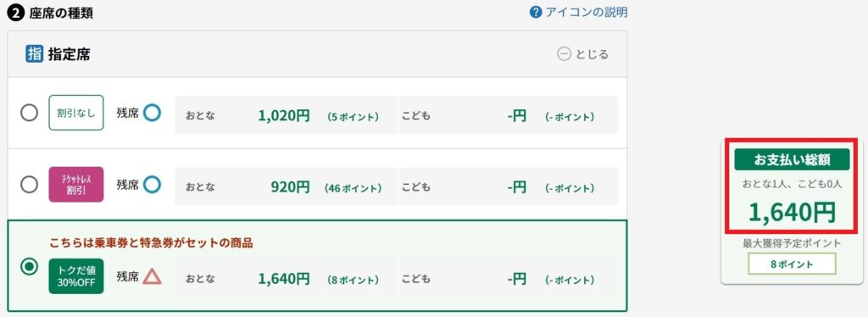Select the トクだ値 30%OFF radio button
Screen dimensions: 868x317
point(29,267)
